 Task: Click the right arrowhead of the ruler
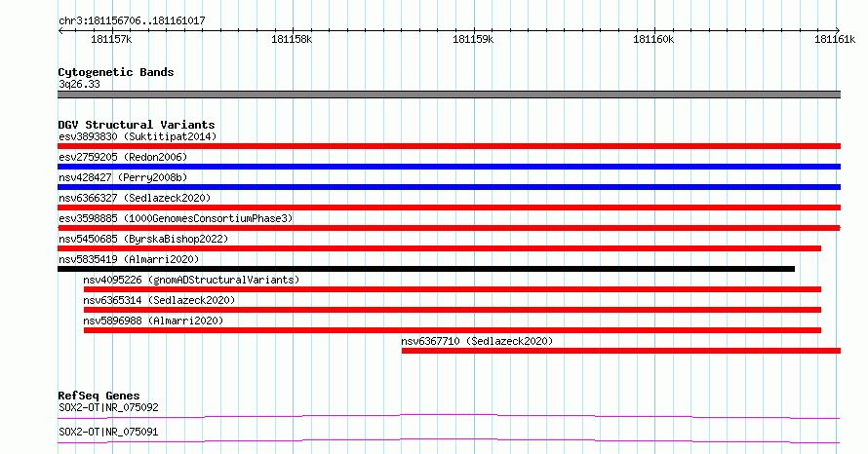tap(838, 30)
